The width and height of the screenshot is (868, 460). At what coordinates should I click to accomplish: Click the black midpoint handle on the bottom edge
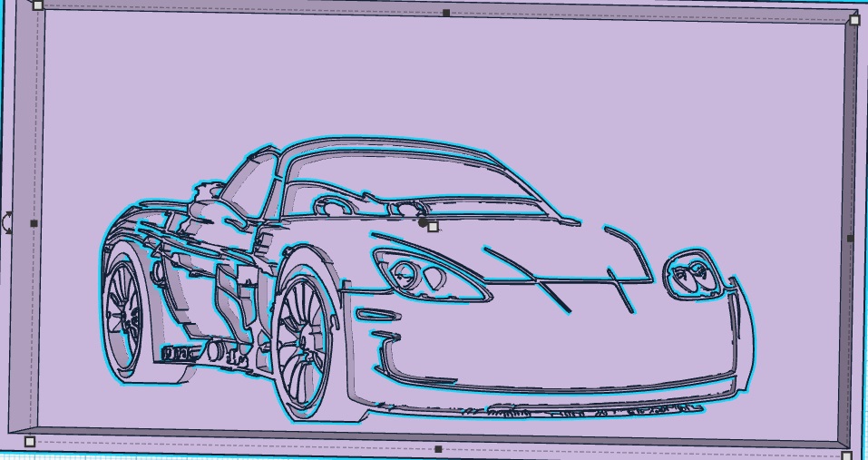[x=438, y=449]
